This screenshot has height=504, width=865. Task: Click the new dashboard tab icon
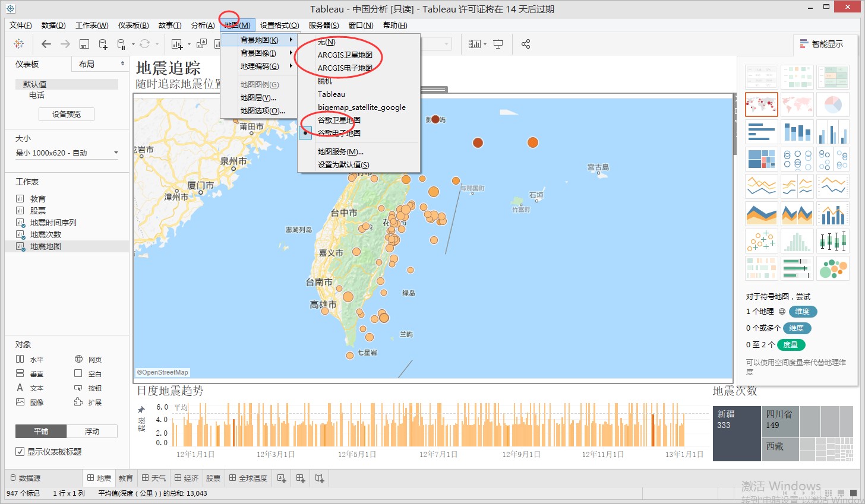click(301, 478)
